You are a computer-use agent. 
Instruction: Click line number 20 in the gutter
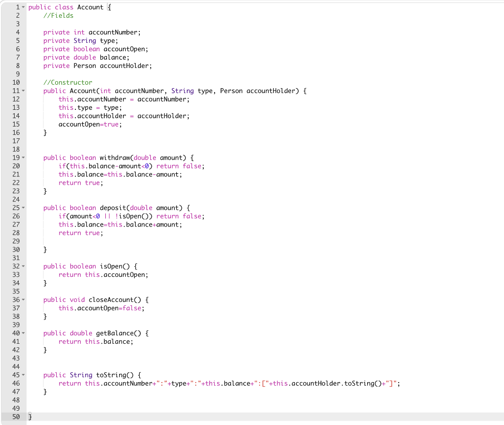coord(16,166)
